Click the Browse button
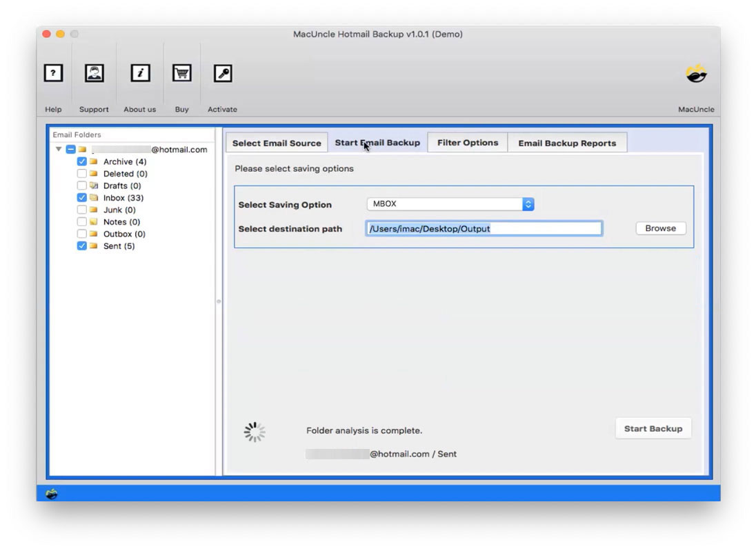The image size is (756, 551). 661,228
